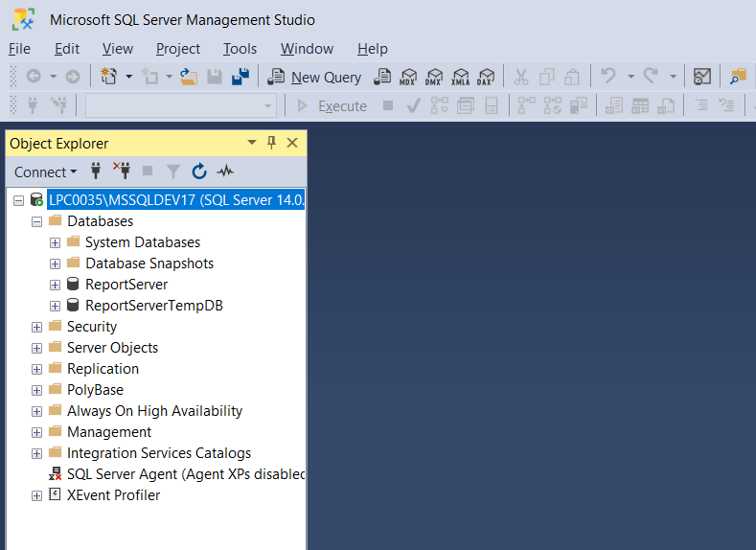
Task: Refresh the Object Explorer tree
Action: tap(199, 172)
